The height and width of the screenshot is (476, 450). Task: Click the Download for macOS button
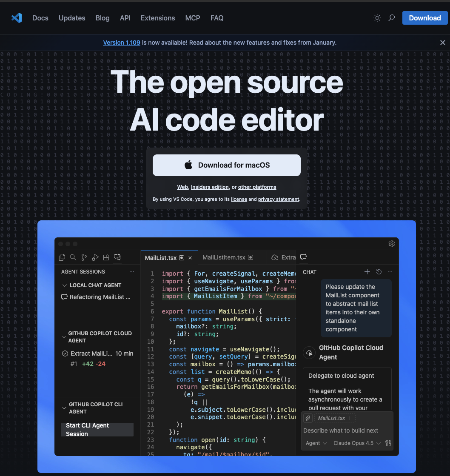pos(226,165)
